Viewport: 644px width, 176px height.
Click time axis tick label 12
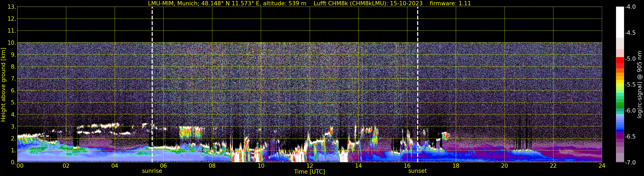[x=310, y=166]
